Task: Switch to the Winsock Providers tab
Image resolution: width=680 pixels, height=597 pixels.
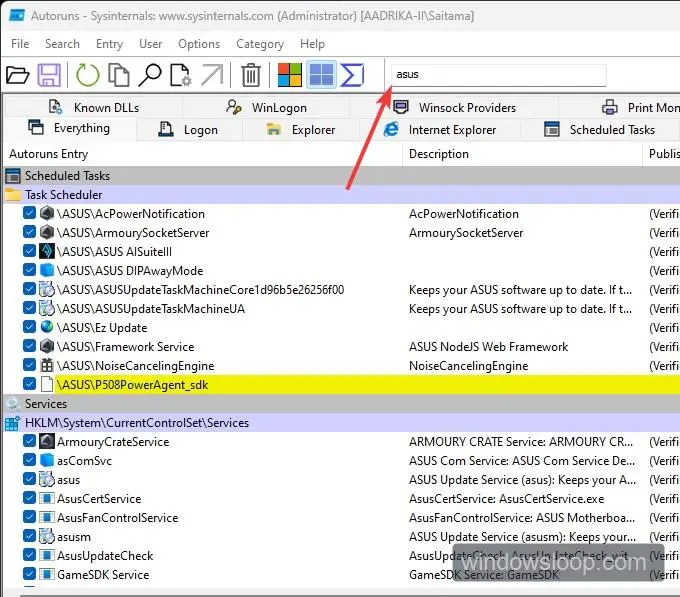Action: pos(454,107)
